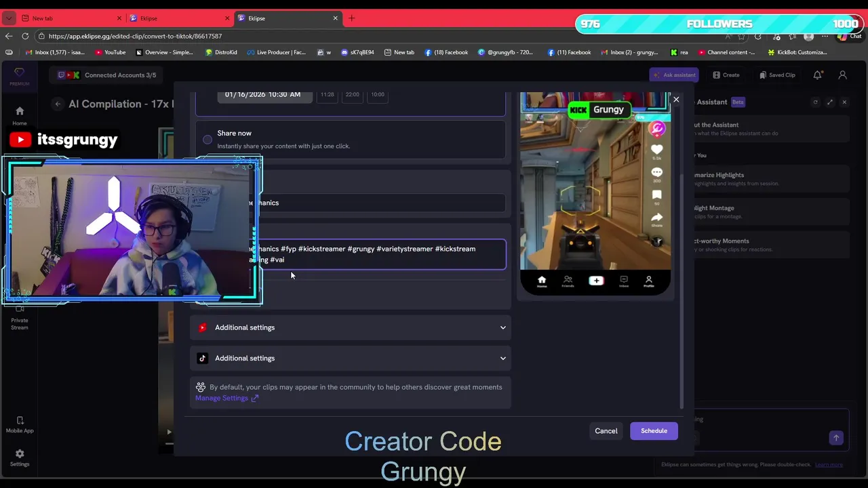Tap the share arrow icon in preview
868x488 pixels.
pyautogui.click(x=656, y=218)
